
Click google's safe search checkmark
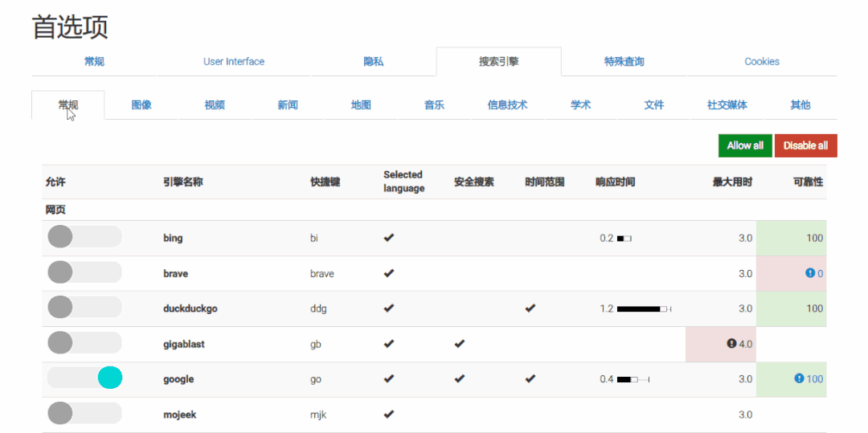(460, 378)
